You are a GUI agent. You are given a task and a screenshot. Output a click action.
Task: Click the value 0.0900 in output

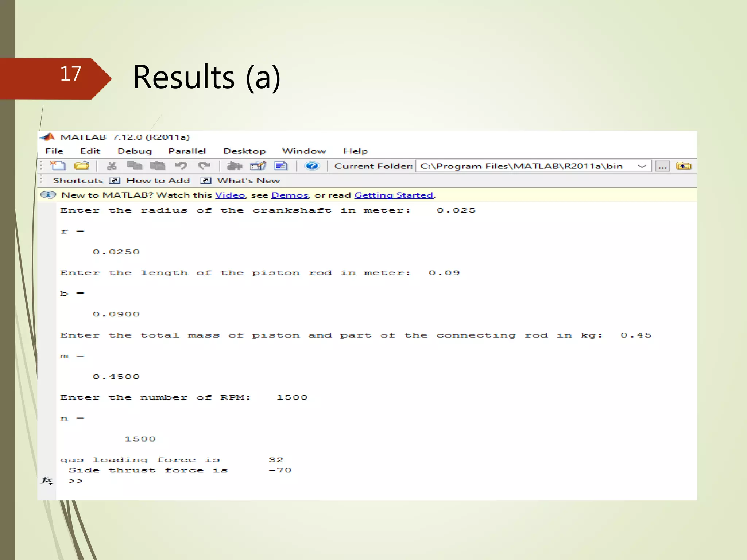click(x=116, y=314)
